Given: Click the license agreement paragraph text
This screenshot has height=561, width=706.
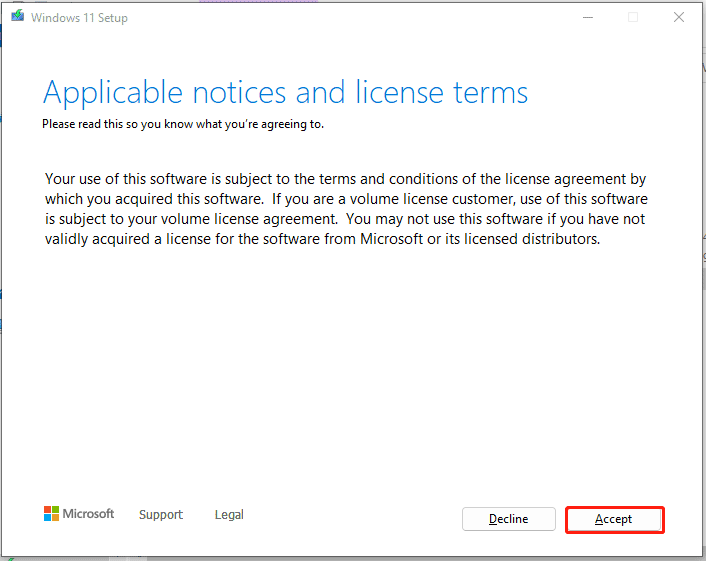Looking at the screenshot, I should [346, 209].
